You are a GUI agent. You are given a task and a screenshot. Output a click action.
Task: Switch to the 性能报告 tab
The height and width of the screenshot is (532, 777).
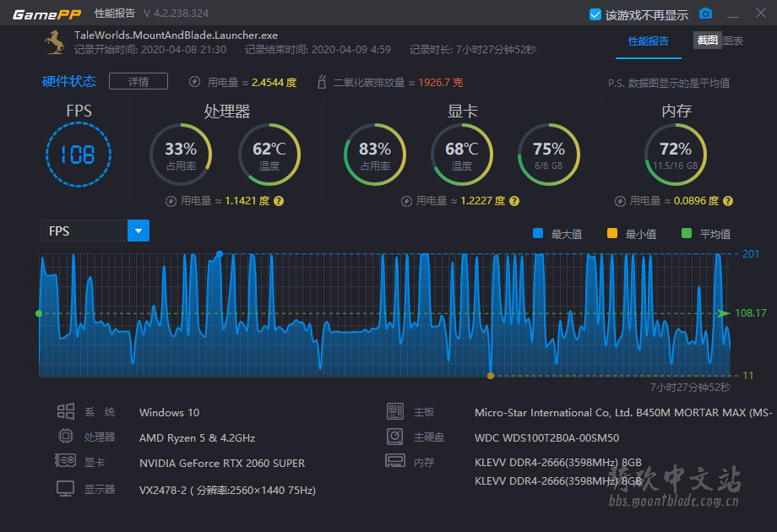pyautogui.click(x=648, y=41)
